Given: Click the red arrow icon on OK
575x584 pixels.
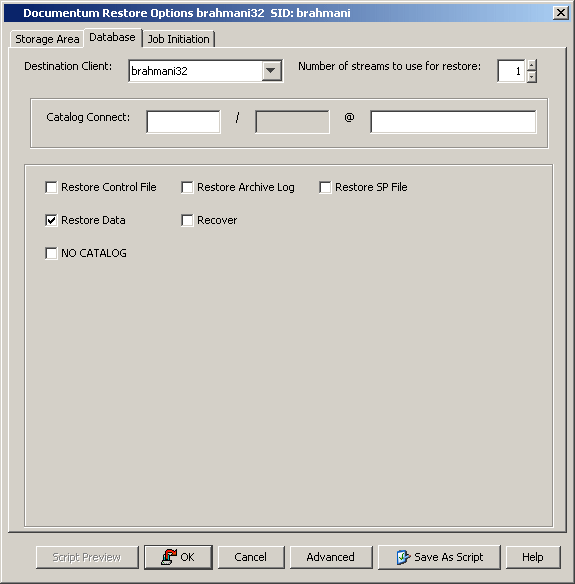Looking at the screenshot, I should pos(169,557).
